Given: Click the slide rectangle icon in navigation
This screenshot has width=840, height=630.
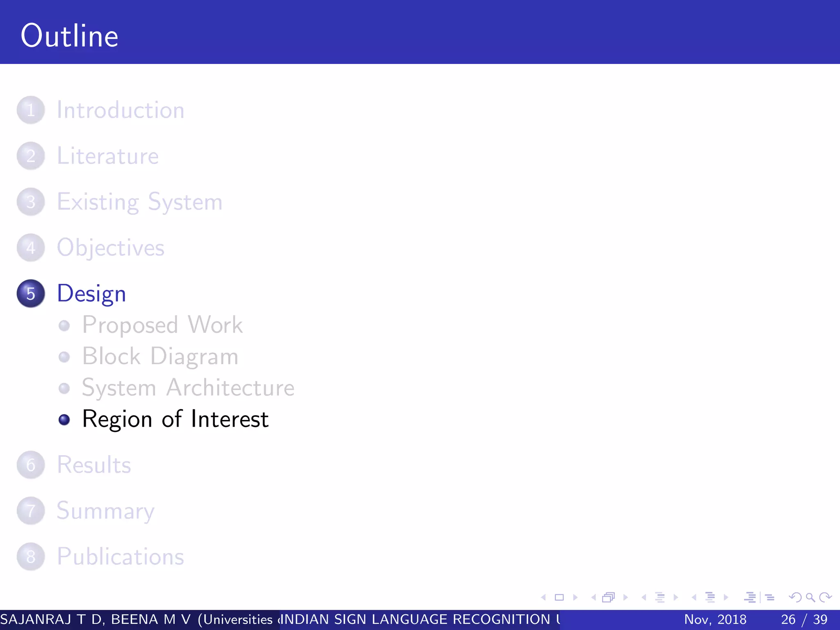Looking at the screenshot, I should (559, 598).
